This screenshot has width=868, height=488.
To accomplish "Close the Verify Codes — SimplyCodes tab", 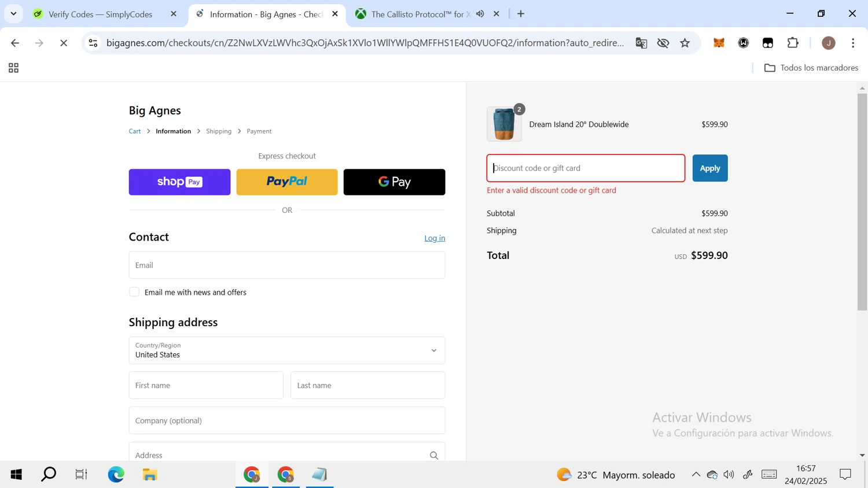I will pyautogui.click(x=174, y=14).
